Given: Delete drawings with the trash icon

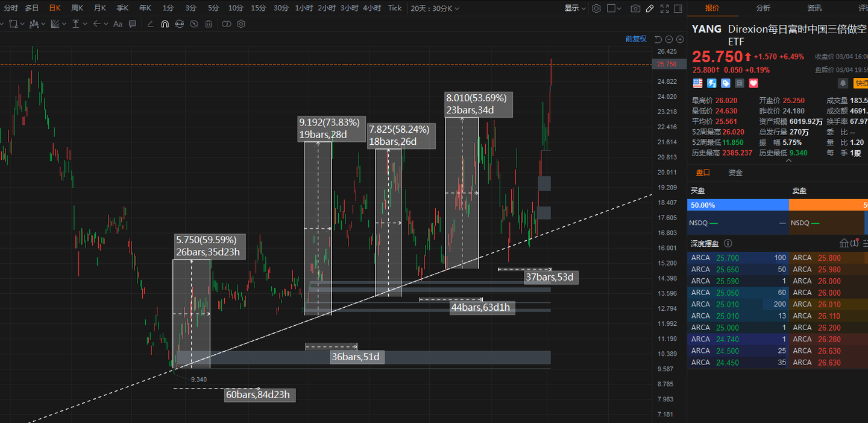Looking at the screenshot, I should click(x=209, y=24).
